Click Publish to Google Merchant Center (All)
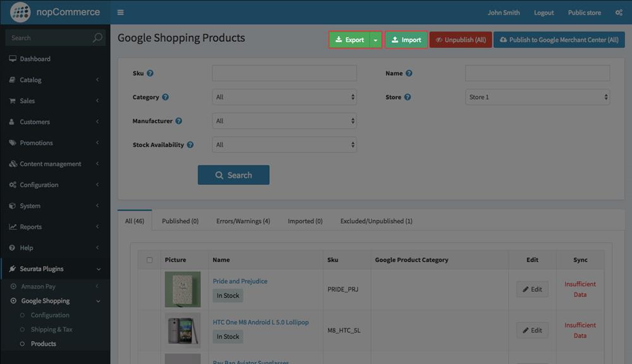 [x=559, y=40]
